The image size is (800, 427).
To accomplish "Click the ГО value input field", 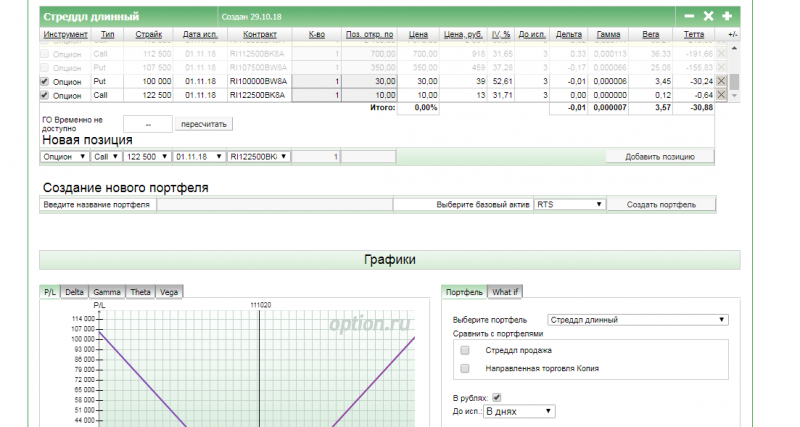I will (x=148, y=124).
